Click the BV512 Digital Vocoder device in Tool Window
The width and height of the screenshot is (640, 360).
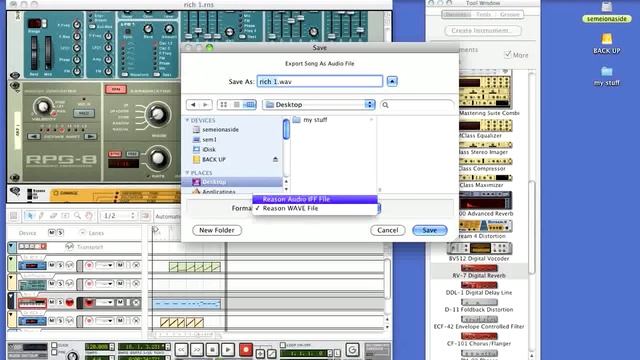479,252
